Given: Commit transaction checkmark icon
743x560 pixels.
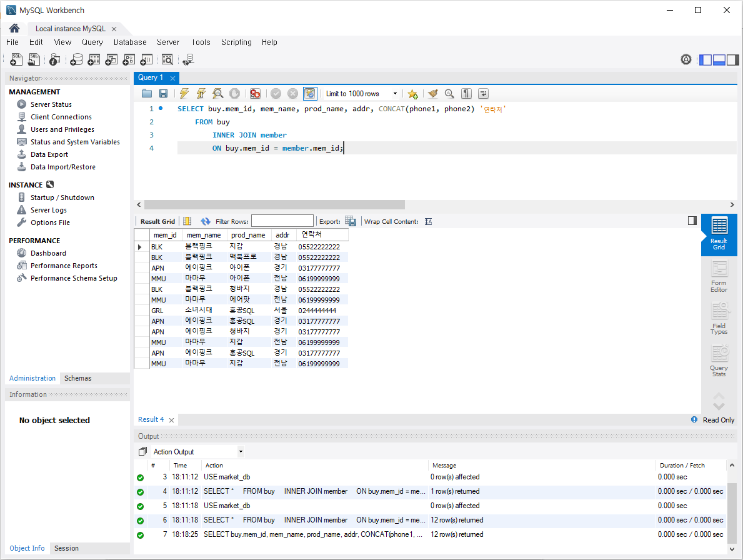Looking at the screenshot, I should pos(276,94).
